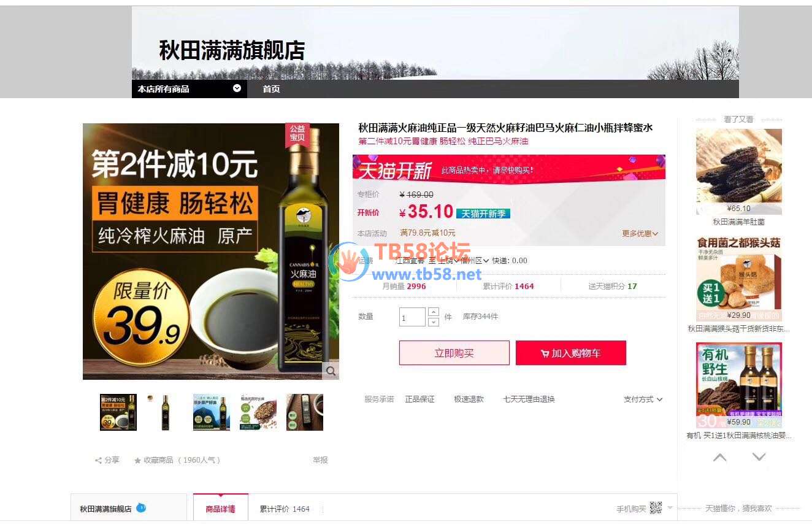Select second thumbnail showing single bottle
The height and width of the screenshot is (524, 812).
point(165,412)
